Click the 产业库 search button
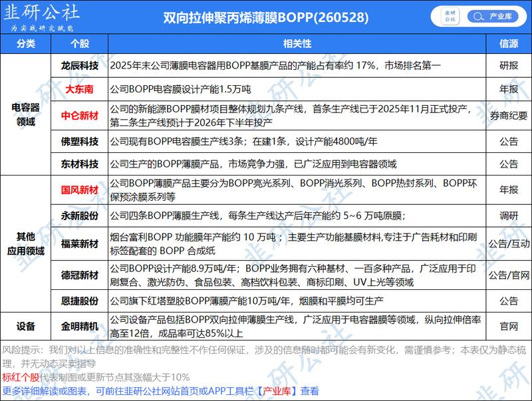This screenshot has height=401, width=532. click(x=492, y=16)
